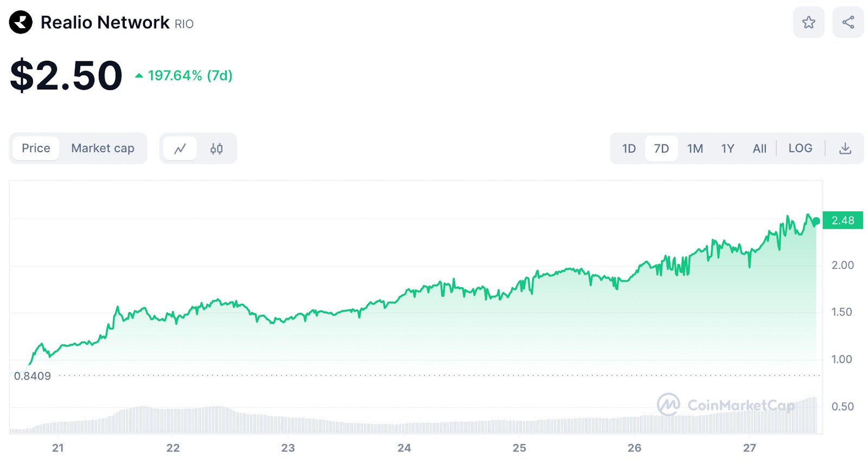Choose the 1M time range
Viewport: 868px width, 470px height.
695,149
